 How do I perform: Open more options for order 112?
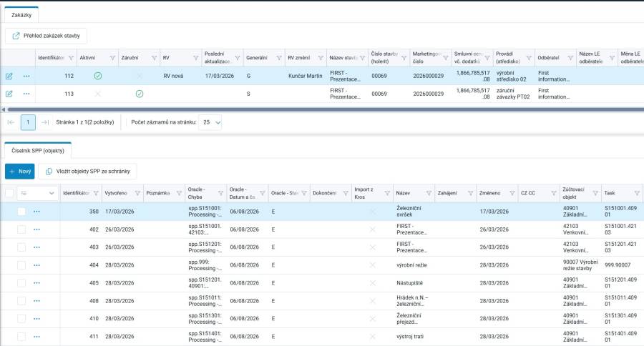tap(26, 76)
